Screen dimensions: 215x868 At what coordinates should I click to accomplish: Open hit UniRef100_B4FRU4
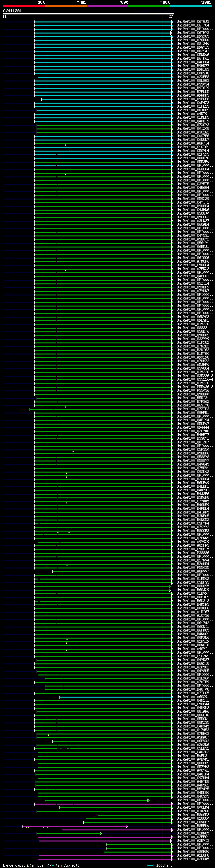pyautogui.click(x=193, y=62)
